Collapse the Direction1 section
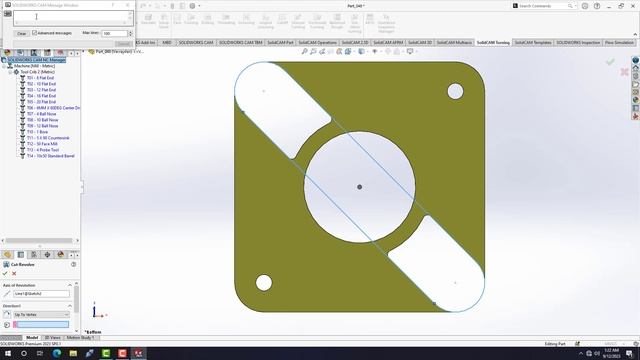 pos(70,306)
